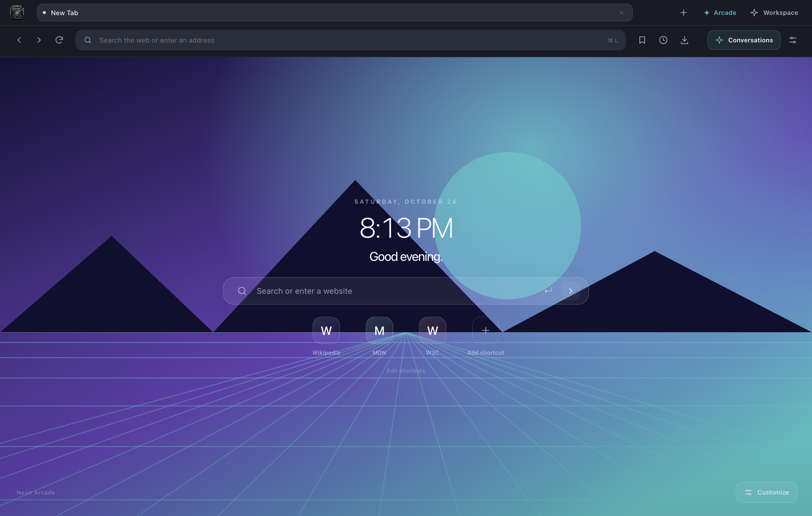Click the Add shortcut tile

pyautogui.click(x=485, y=331)
